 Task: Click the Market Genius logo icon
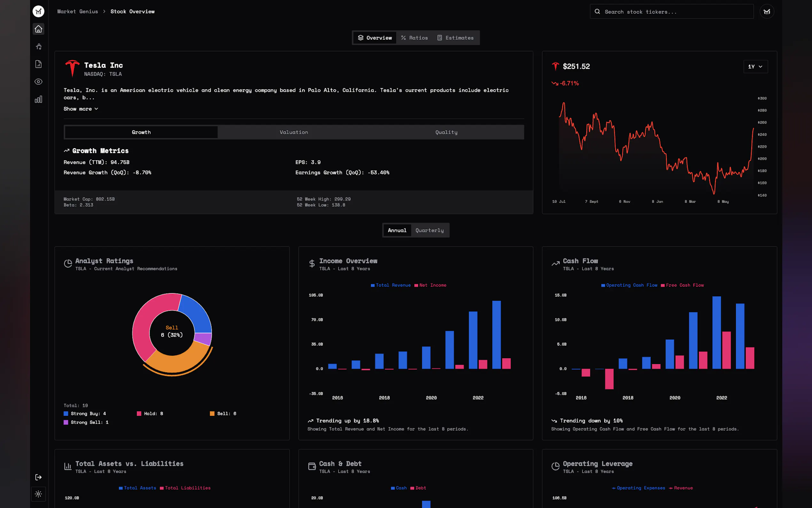coord(38,12)
